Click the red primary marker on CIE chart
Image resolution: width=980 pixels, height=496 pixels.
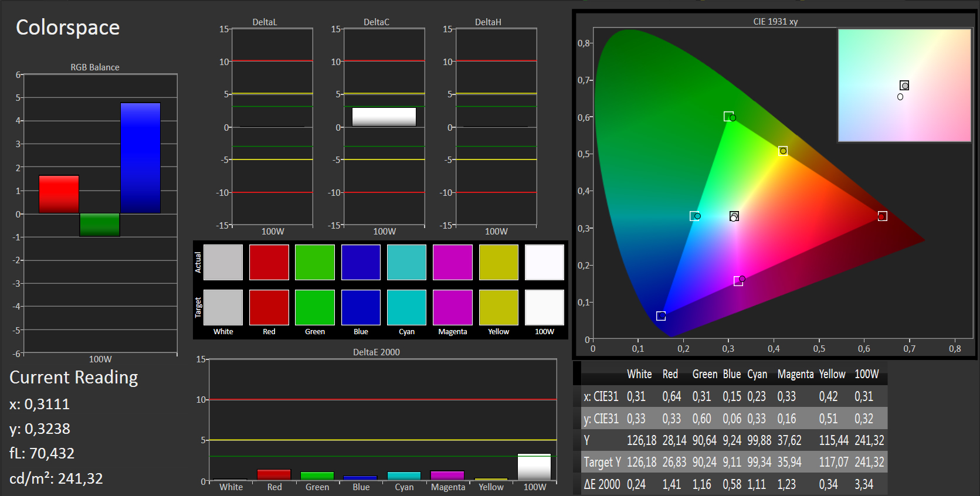(882, 216)
